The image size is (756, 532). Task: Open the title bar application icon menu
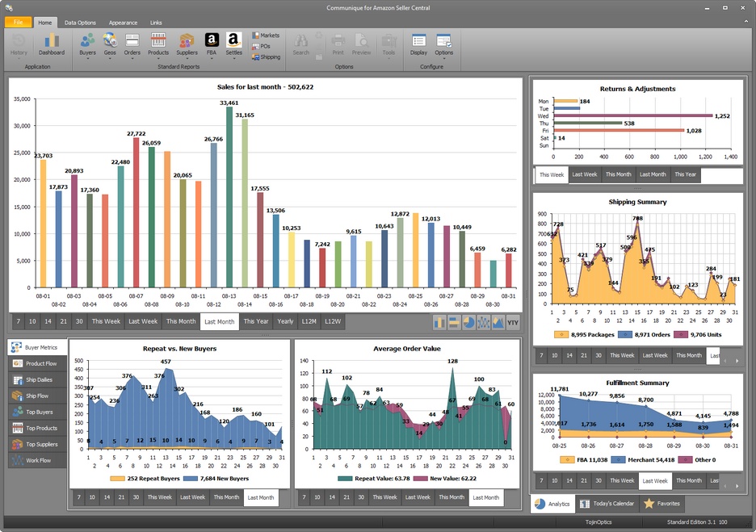(x=9, y=7)
